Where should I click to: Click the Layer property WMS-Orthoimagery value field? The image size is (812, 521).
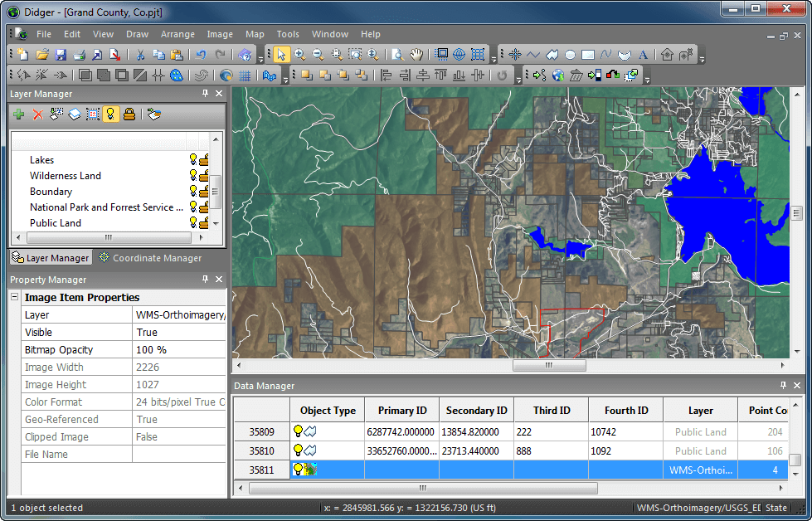click(179, 315)
